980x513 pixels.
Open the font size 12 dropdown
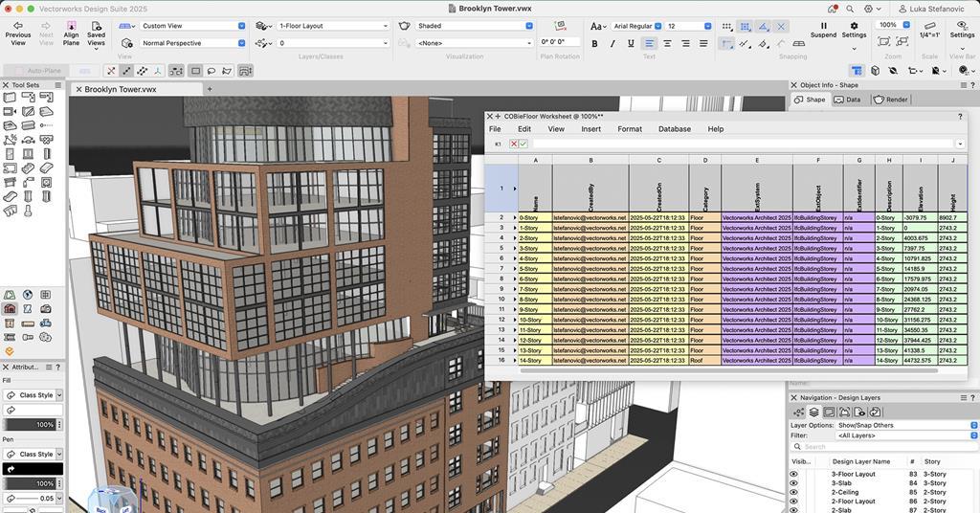click(x=689, y=26)
